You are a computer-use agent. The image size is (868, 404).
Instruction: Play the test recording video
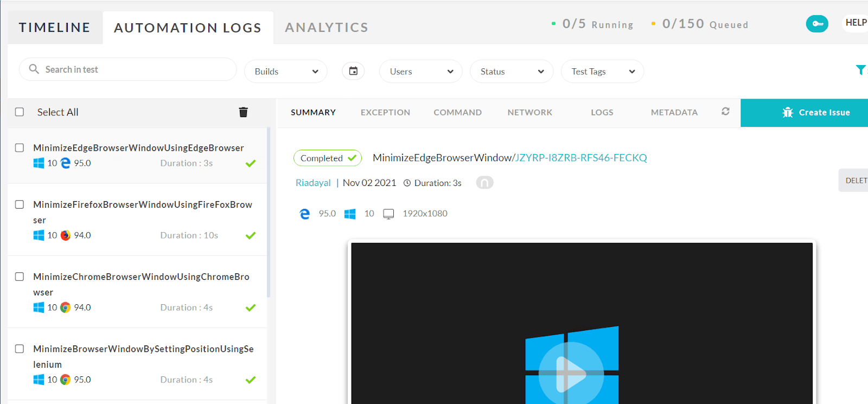coord(571,374)
